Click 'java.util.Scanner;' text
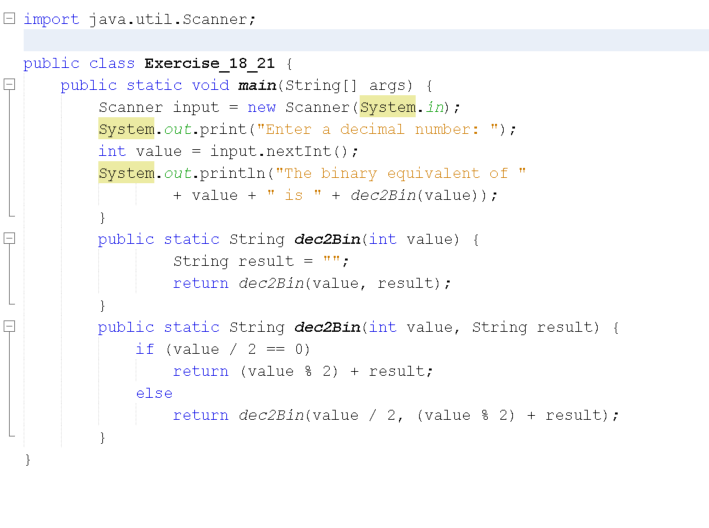Viewport: 709px width, 528px height. point(172,19)
